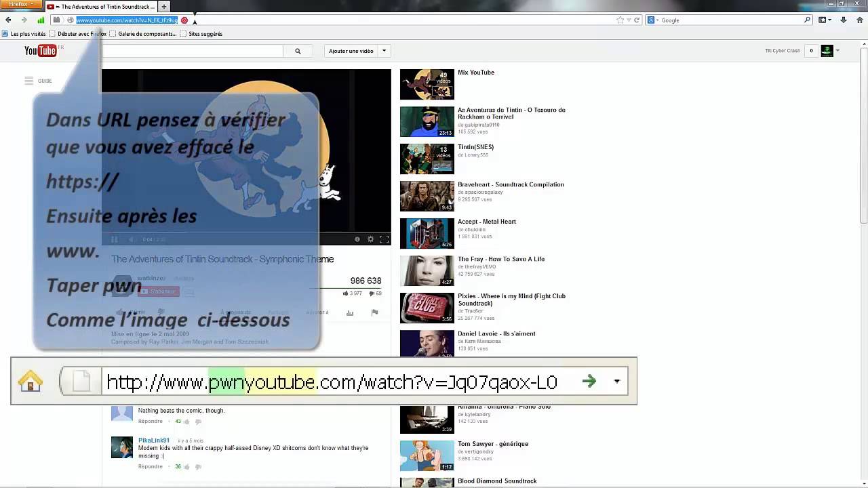Click the video title Symphonic Theme
The image size is (868, 488).
point(222,259)
